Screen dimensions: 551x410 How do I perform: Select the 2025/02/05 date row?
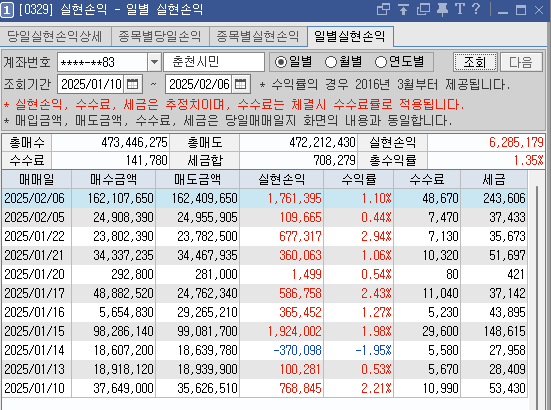(265, 217)
